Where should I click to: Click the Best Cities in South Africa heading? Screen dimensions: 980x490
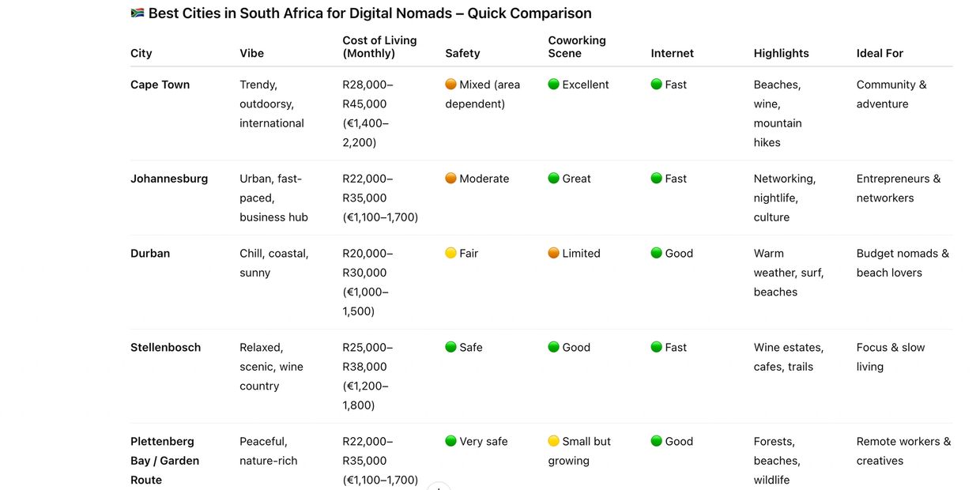pyautogui.click(x=370, y=13)
